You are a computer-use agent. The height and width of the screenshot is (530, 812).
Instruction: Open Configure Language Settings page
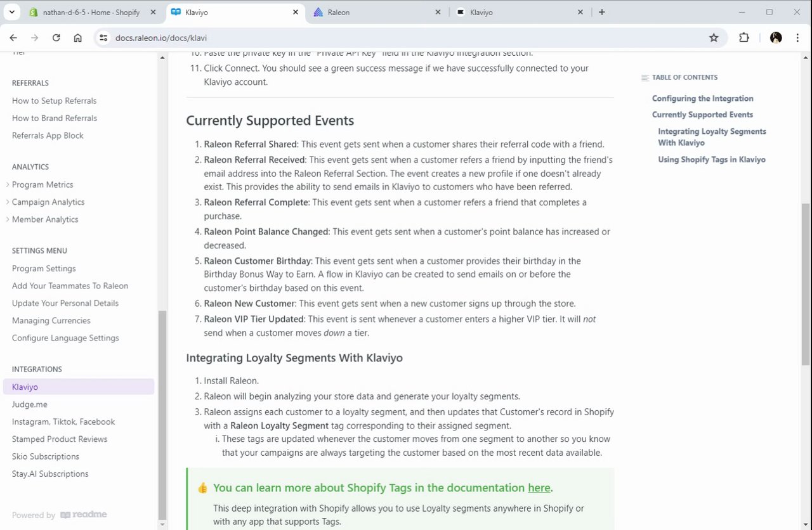(65, 338)
